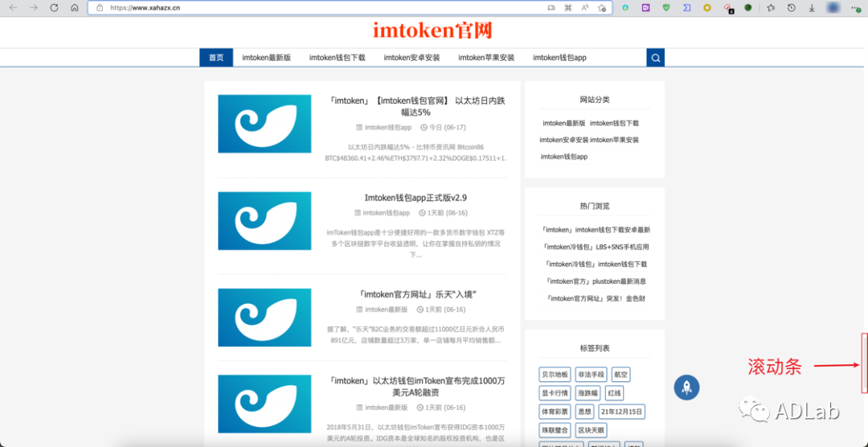Open first article's thumbnail image
This screenshot has width=868, height=447.
(x=264, y=124)
